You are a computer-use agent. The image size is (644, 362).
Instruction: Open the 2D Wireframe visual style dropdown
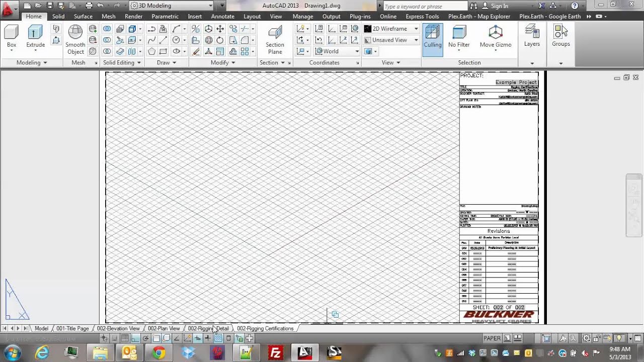(391, 29)
